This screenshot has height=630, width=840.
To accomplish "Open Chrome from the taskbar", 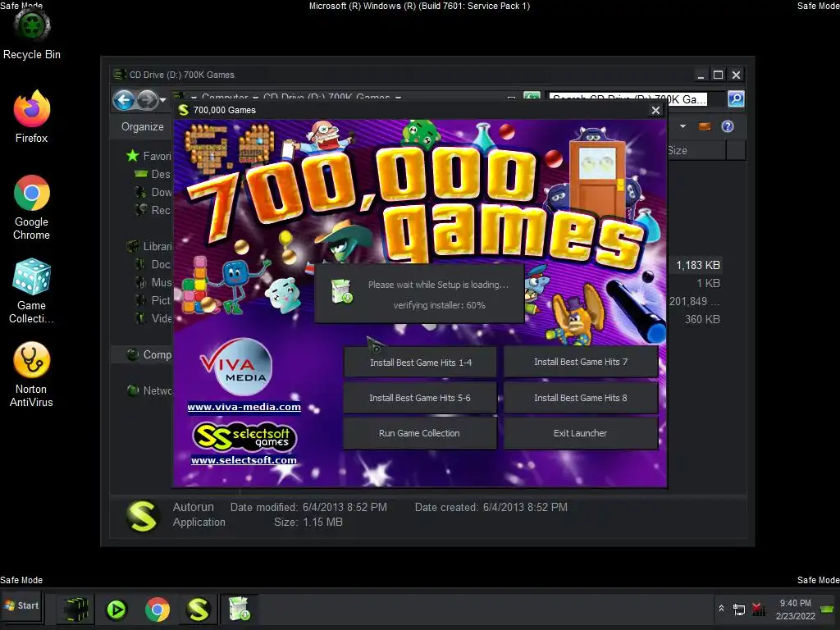I will click(x=157, y=609).
